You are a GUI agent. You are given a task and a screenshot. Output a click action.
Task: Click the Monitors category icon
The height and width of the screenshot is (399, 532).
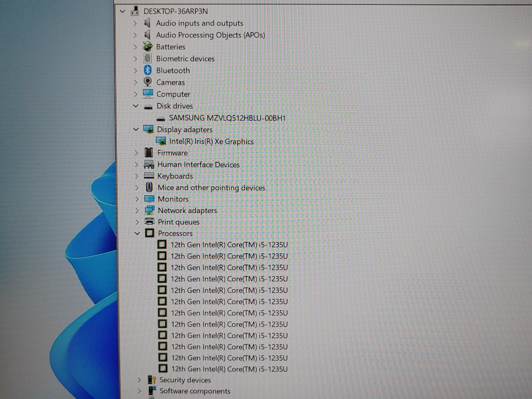pos(149,199)
